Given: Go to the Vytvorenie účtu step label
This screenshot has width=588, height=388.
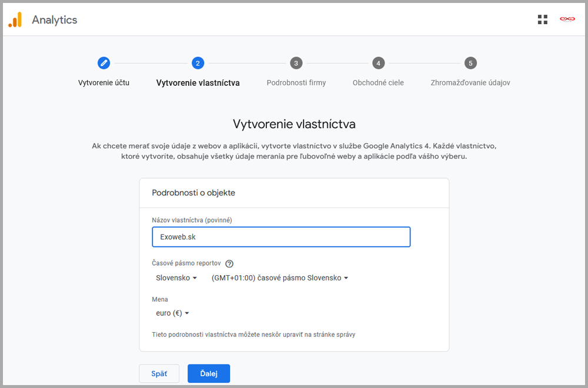Looking at the screenshot, I should pyautogui.click(x=103, y=83).
